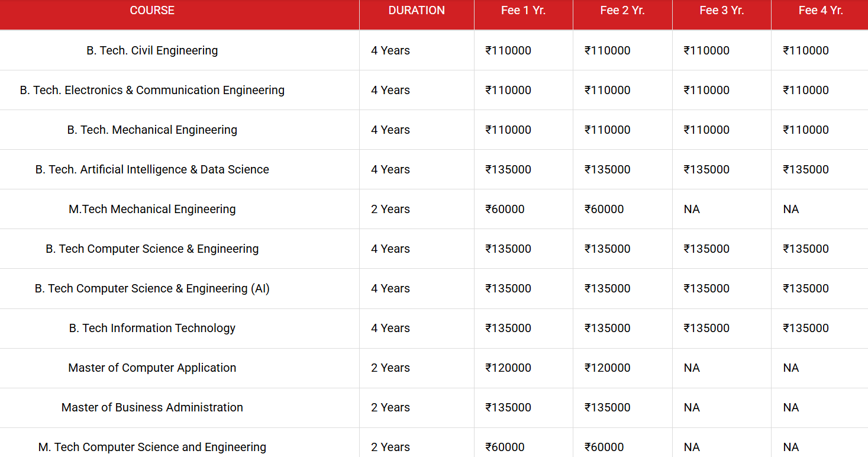Click Fee 3 Yr. NA cell for M.Tech Mechanical Engineering

(692, 210)
